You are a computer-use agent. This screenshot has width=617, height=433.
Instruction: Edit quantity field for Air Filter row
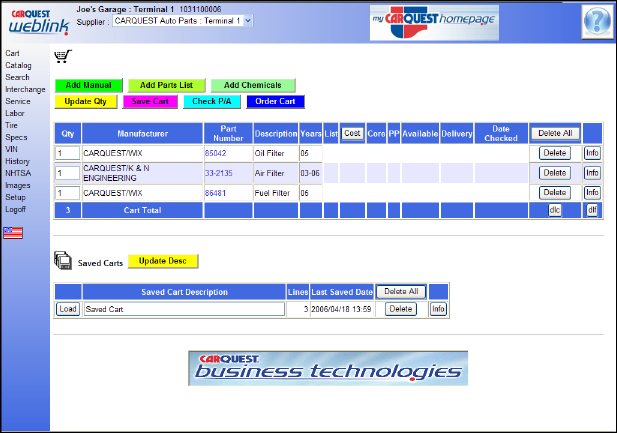[x=67, y=173]
